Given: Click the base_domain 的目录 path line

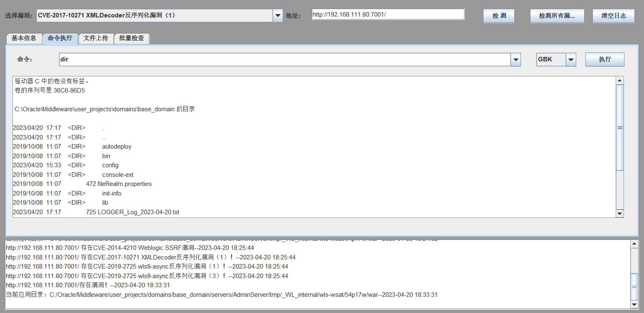Looking at the screenshot, I should 104,109.
